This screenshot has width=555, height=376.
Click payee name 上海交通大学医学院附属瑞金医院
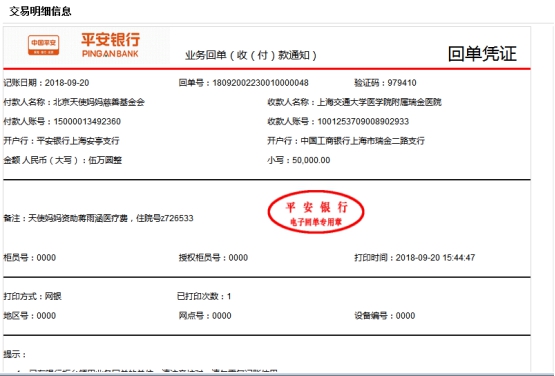(379, 102)
